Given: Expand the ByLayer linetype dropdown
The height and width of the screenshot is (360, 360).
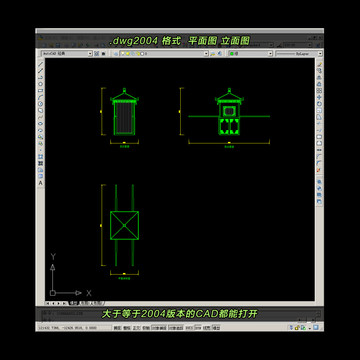Looking at the screenshot, I should [x=299, y=53].
